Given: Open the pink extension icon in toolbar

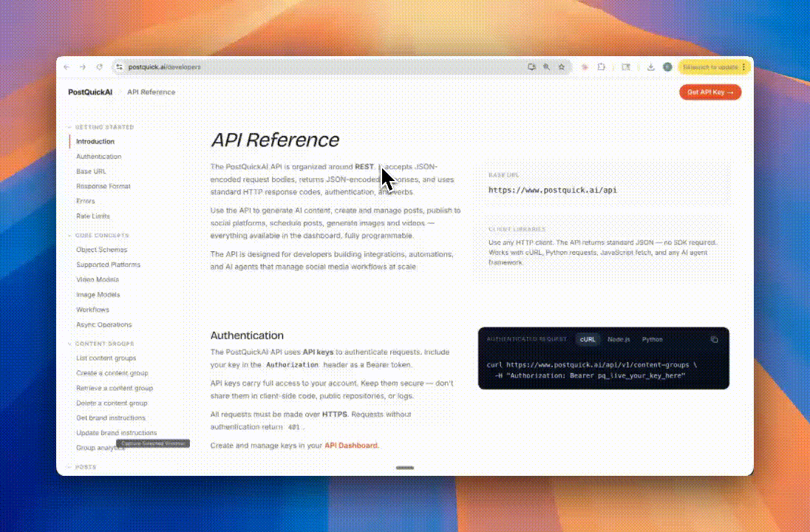Looking at the screenshot, I should [x=585, y=67].
